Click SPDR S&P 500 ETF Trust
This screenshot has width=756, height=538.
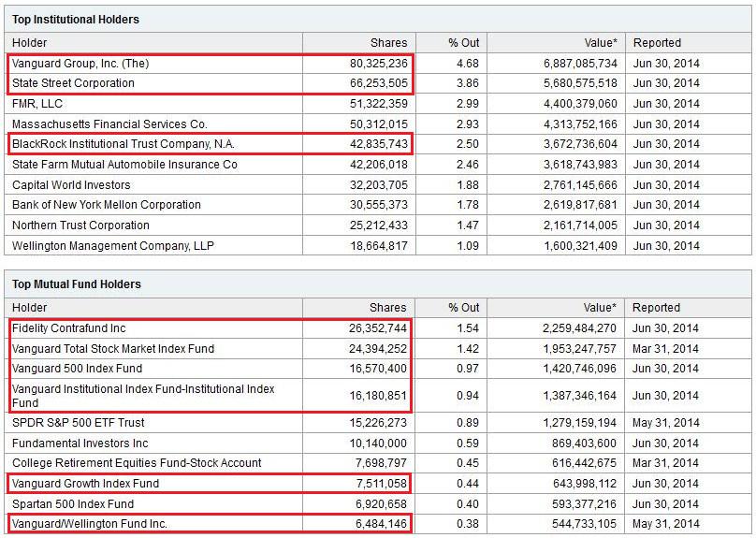point(78,423)
